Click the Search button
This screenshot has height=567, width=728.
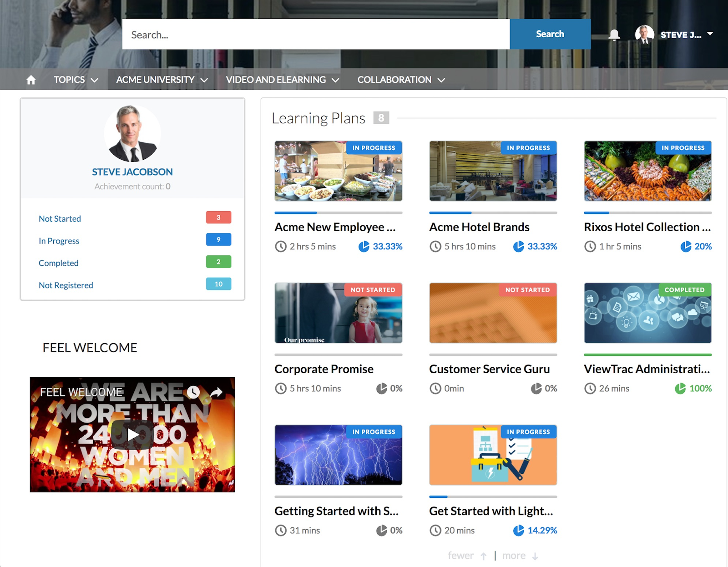[550, 34]
